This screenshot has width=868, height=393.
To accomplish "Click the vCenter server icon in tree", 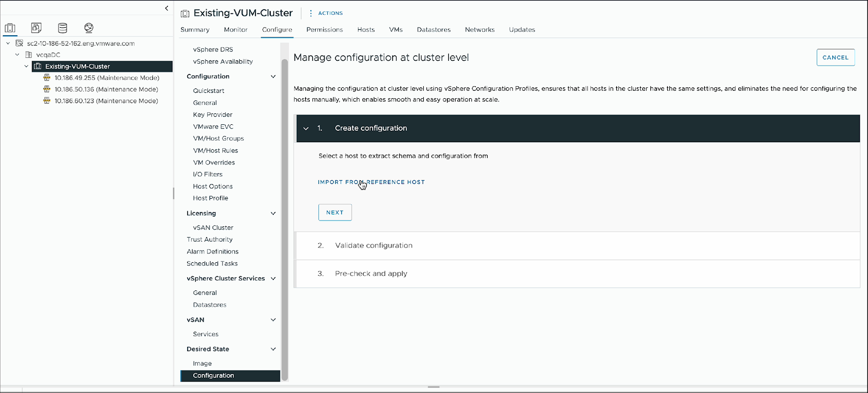I will click(20, 43).
